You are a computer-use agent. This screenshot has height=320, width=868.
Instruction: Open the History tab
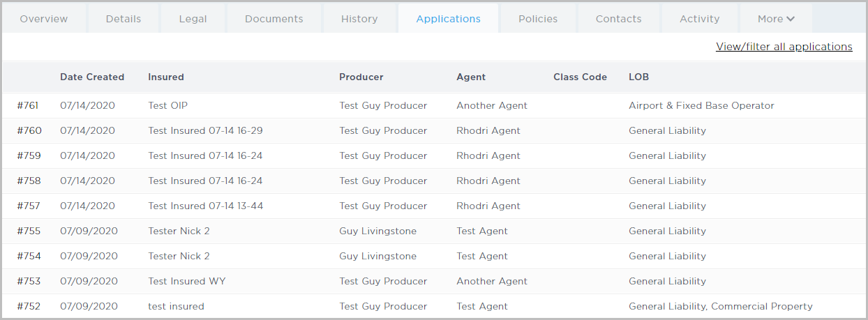coord(359,19)
